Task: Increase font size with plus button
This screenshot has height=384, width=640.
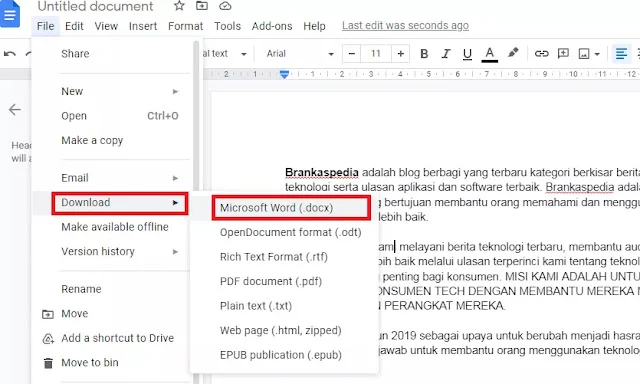Action: tap(400, 53)
